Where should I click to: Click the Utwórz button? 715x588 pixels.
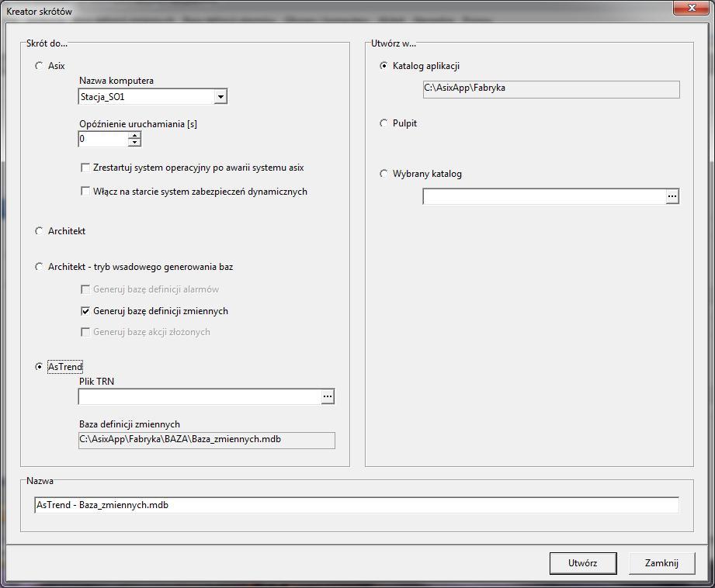(x=583, y=563)
